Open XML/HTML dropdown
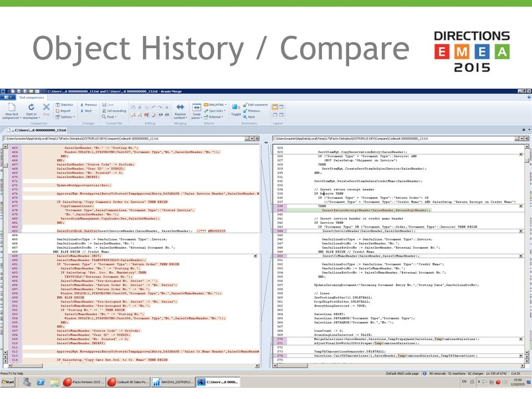This screenshot has height=399, width=532. [x=215, y=105]
